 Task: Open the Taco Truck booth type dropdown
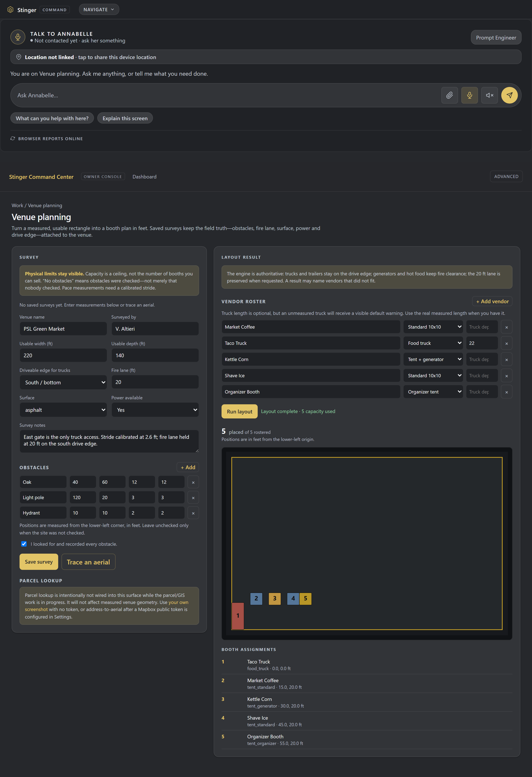point(433,343)
